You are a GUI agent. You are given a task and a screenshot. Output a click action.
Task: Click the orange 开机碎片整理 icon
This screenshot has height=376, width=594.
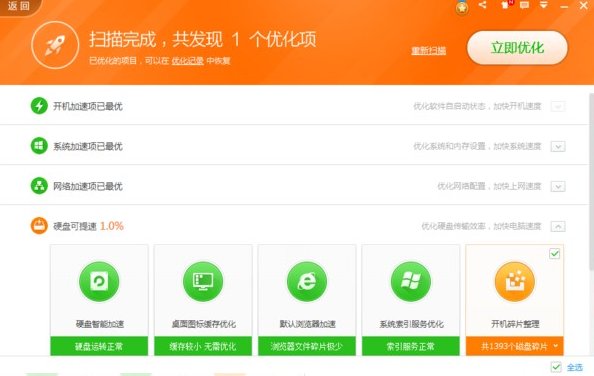click(515, 281)
